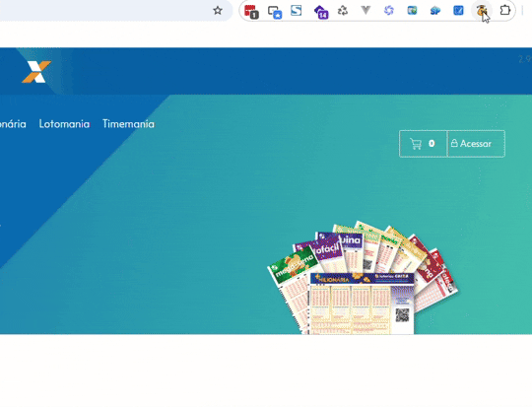Screen dimensions: 532x407
Task: Open the Extensions puzzle piece menu
Action: coord(504,11)
